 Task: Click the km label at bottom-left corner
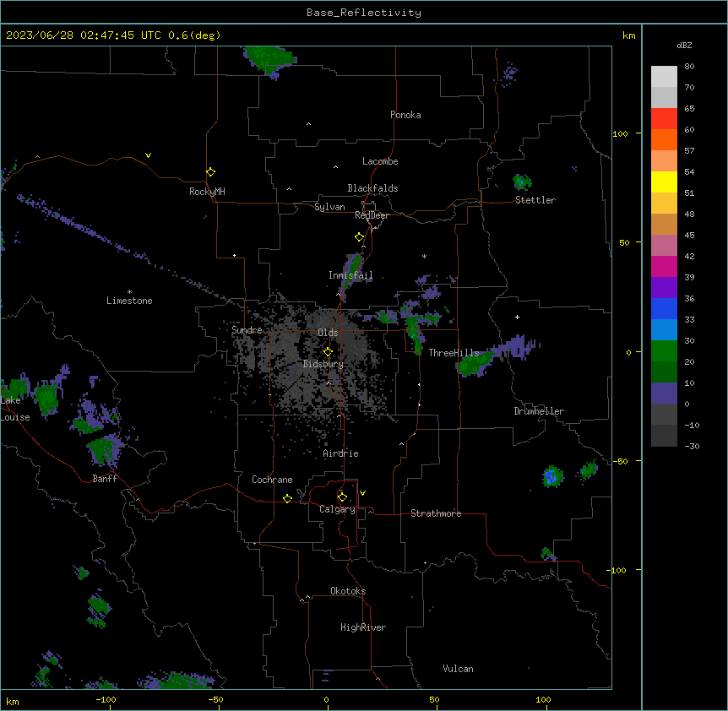pos(13,701)
